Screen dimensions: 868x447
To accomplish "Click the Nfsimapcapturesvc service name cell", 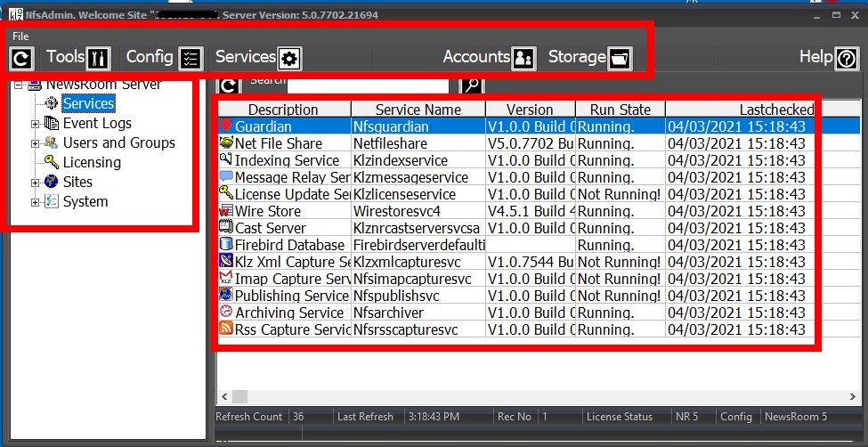I will (x=418, y=279).
